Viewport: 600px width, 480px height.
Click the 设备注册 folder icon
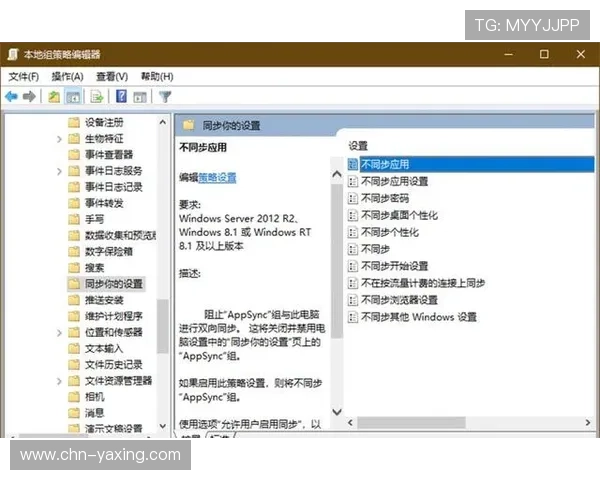click(x=74, y=122)
